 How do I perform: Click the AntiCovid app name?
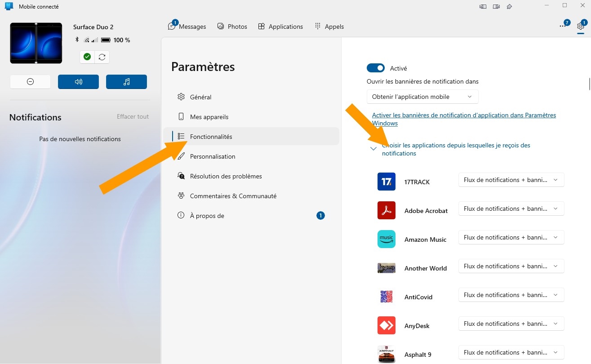point(418,297)
